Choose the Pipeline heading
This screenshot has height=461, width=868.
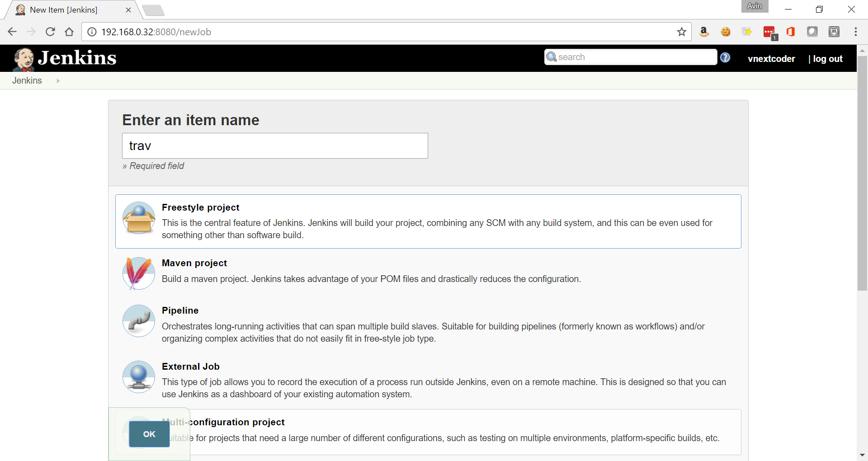[180, 310]
